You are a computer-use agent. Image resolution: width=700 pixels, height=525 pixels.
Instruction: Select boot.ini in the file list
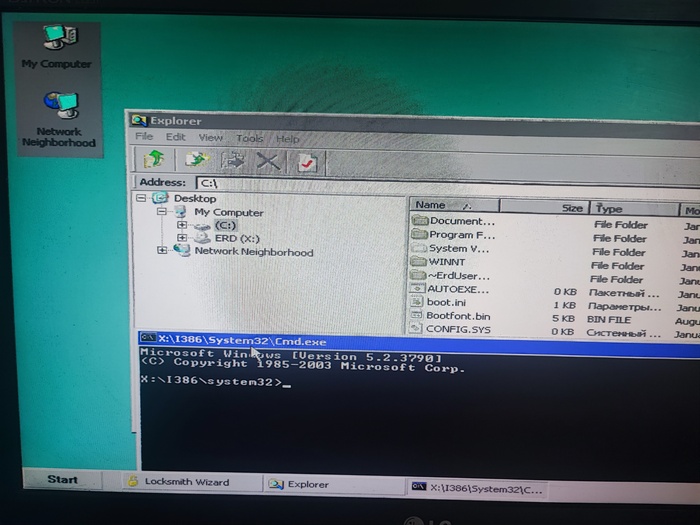pyautogui.click(x=445, y=302)
